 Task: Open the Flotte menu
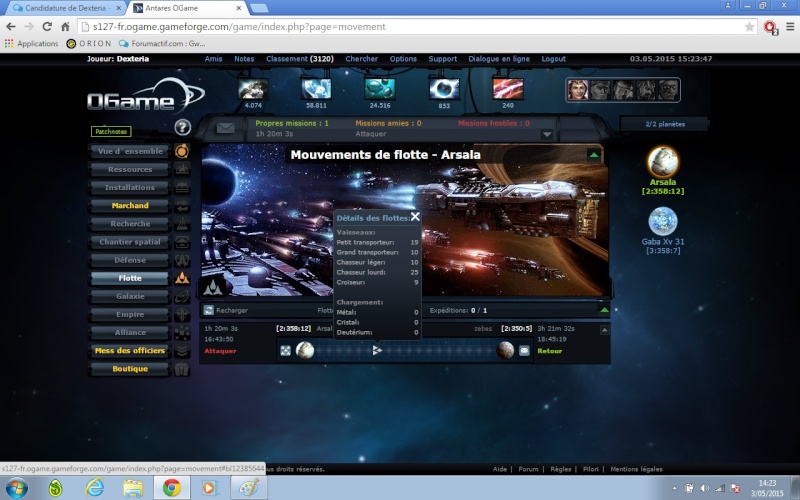tap(130, 278)
